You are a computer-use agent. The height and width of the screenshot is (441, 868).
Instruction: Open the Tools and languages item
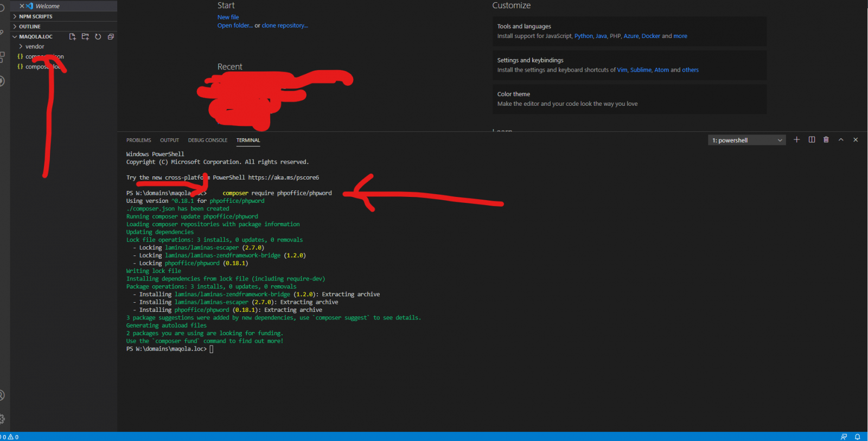pos(629,31)
